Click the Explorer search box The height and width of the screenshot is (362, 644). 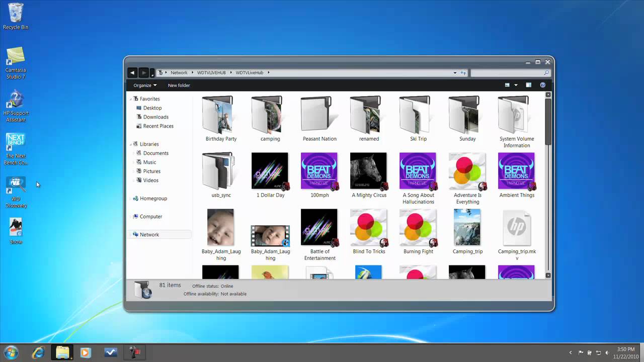coord(510,72)
